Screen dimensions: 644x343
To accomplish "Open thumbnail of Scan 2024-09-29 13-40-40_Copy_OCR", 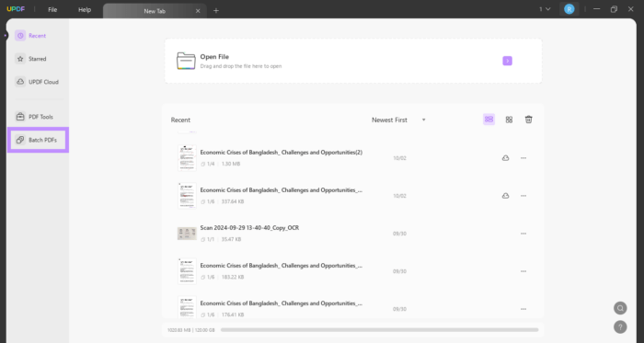I will coord(187,234).
